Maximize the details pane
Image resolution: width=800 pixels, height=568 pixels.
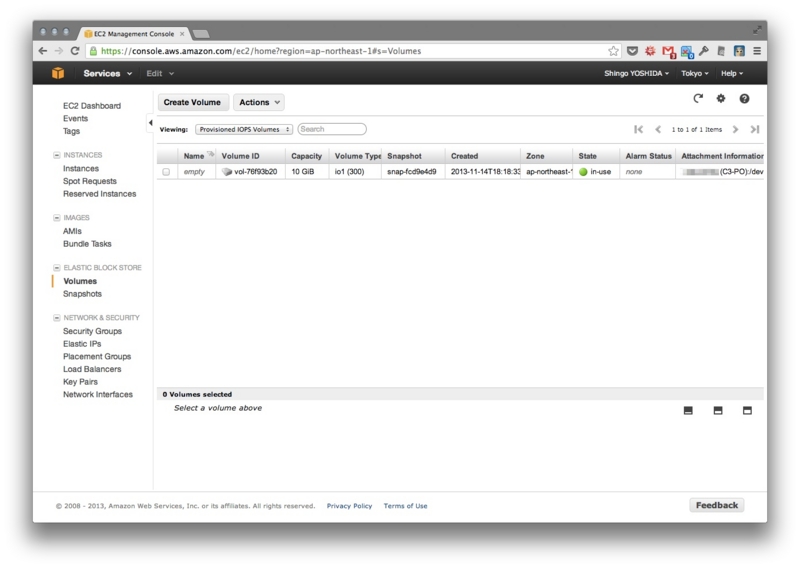point(747,410)
